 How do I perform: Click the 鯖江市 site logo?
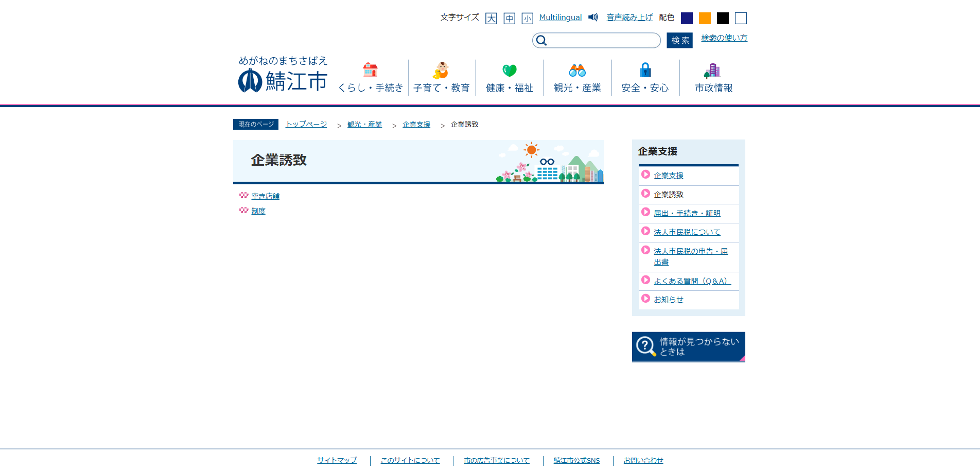[283, 75]
